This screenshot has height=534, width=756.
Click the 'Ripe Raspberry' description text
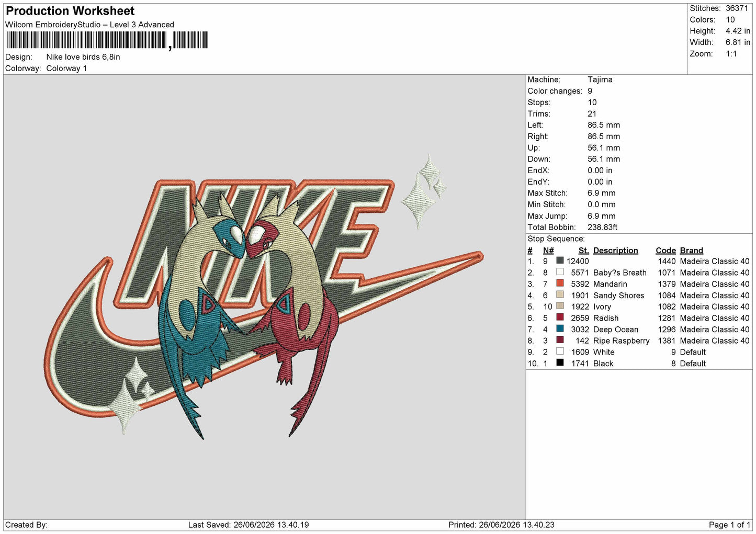coord(622,341)
